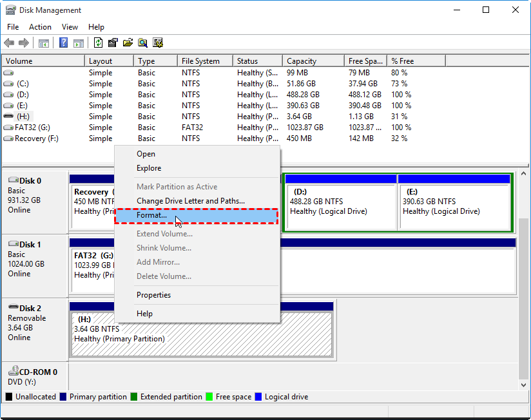Sort by the Volume column header
The image size is (531, 420).
(x=44, y=61)
